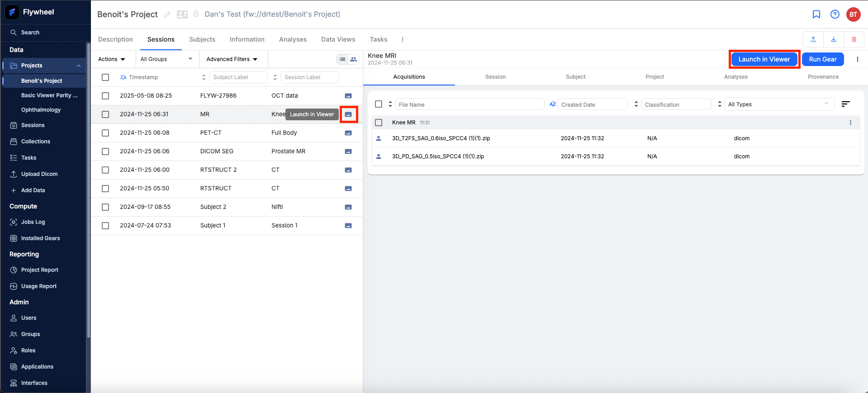Switch to the Subjects tab

[202, 39]
